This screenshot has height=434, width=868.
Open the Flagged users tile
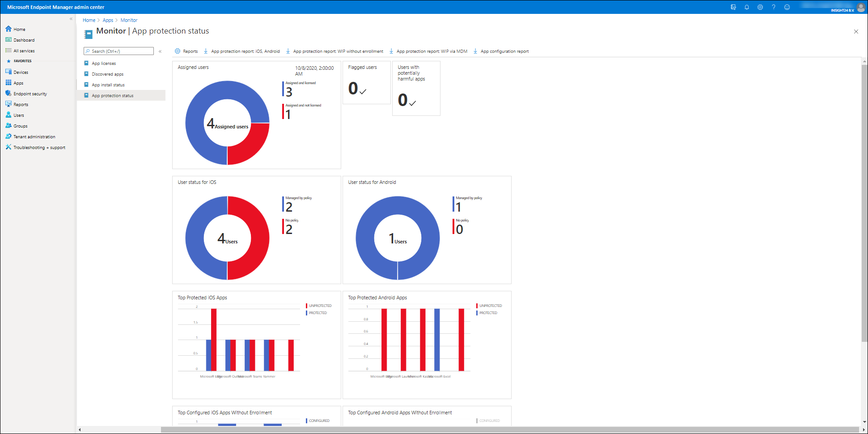tap(366, 83)
